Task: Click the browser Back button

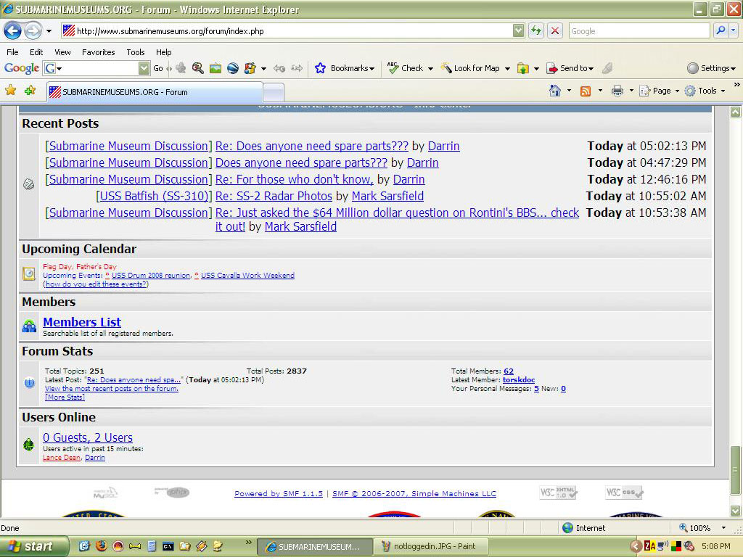Action: (x=12, y=30)
